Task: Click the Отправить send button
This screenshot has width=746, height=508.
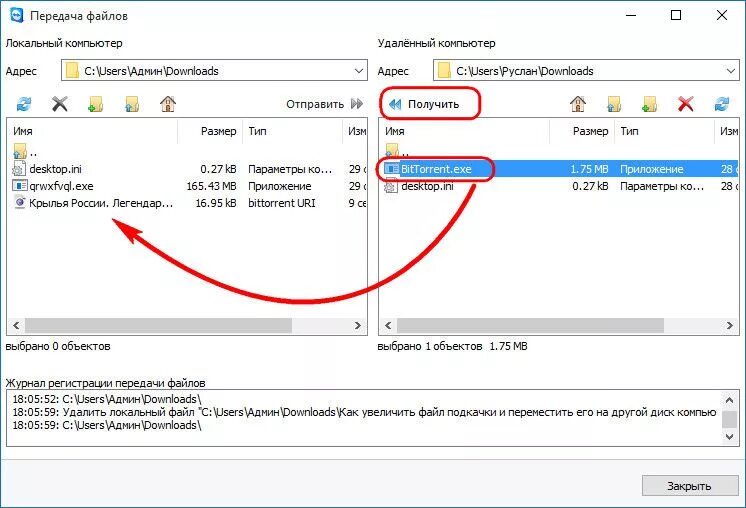Action: tap(324, 104)
